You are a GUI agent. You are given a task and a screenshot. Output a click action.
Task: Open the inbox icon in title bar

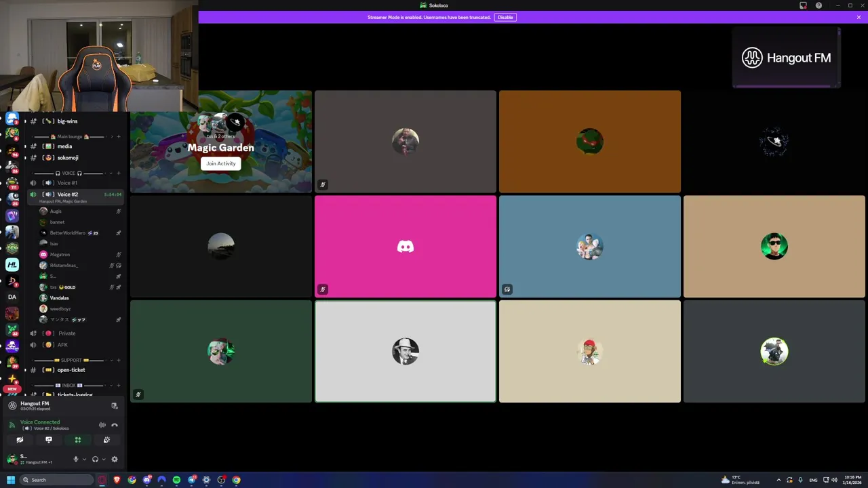pyautogui.click(x=804, y=5)
